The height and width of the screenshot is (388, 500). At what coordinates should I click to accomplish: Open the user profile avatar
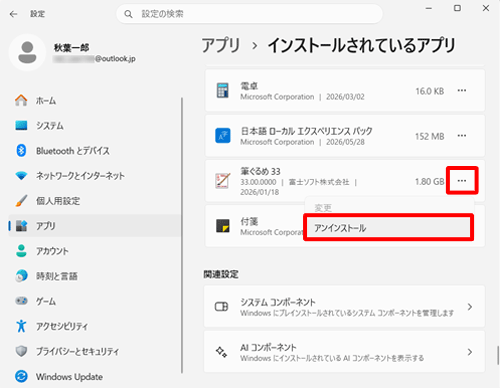click(27, 53)
